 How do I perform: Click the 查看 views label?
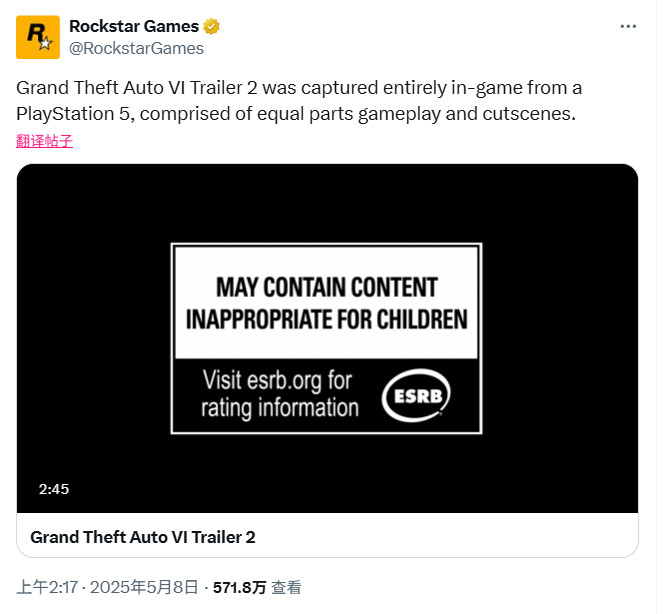[x=286, y=588]
